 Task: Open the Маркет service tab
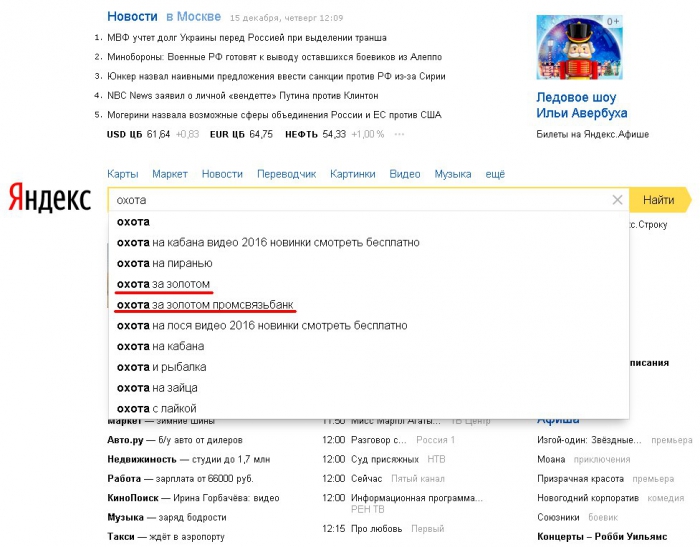(170, 174)
